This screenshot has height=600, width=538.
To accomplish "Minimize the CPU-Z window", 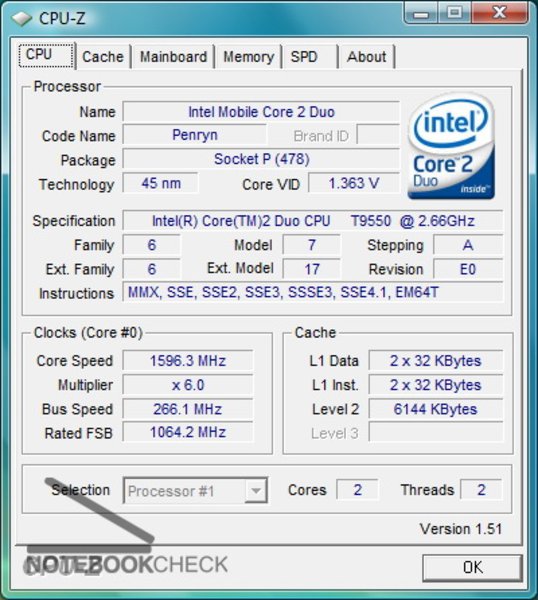I will 421,13.
